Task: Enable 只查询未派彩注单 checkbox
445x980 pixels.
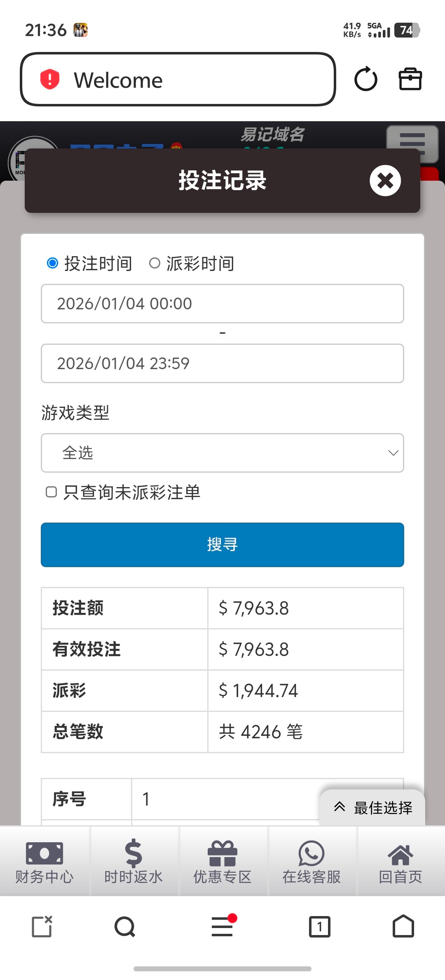Action: point(52,492)
